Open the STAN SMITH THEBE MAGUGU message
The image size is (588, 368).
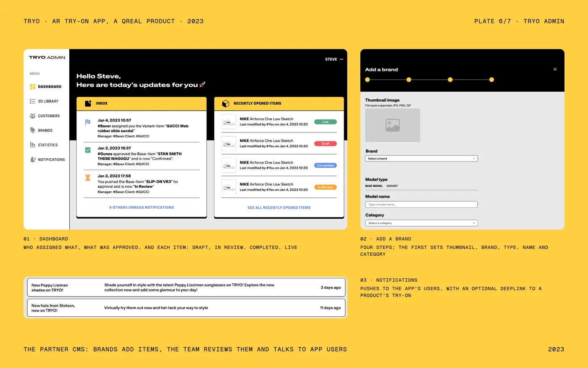point(142,156)
